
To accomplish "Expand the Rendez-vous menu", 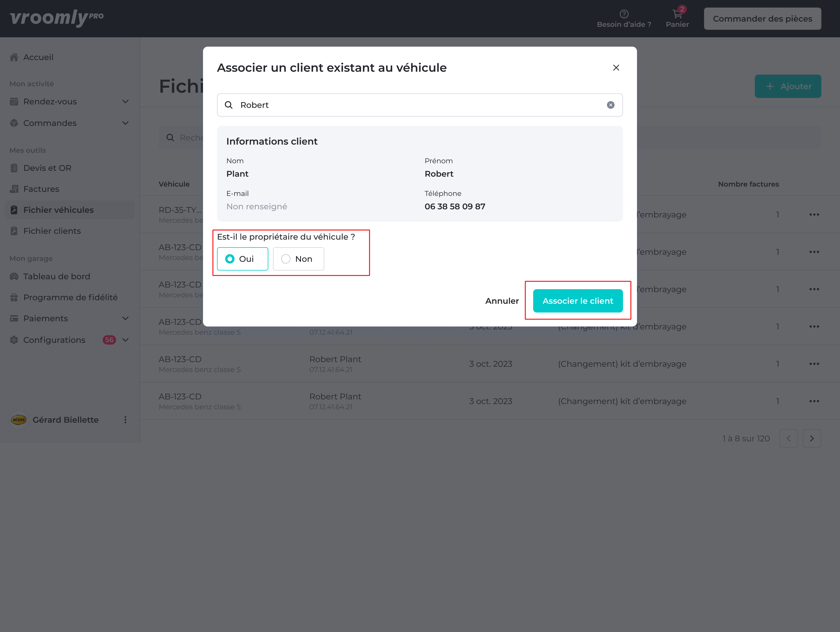I will point(125,102).
